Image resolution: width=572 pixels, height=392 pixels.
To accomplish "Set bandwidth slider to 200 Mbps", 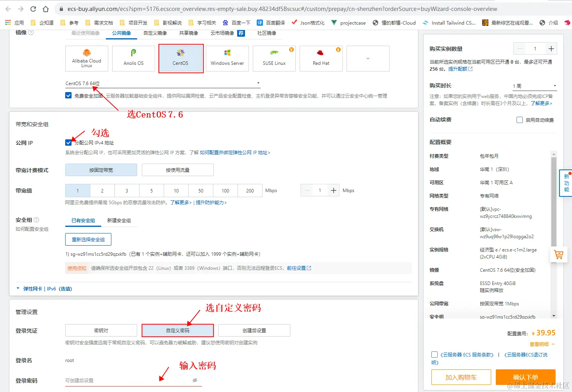I will (250, 191).
